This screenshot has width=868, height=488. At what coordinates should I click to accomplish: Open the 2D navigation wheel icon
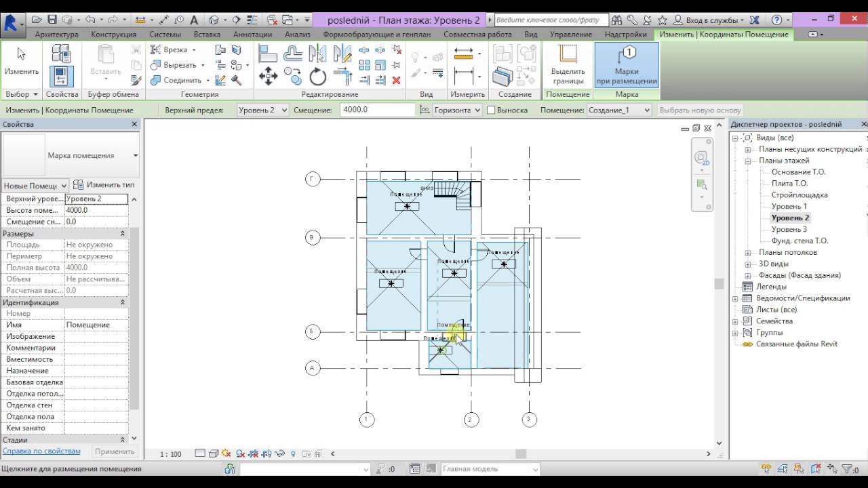point(702,159)
